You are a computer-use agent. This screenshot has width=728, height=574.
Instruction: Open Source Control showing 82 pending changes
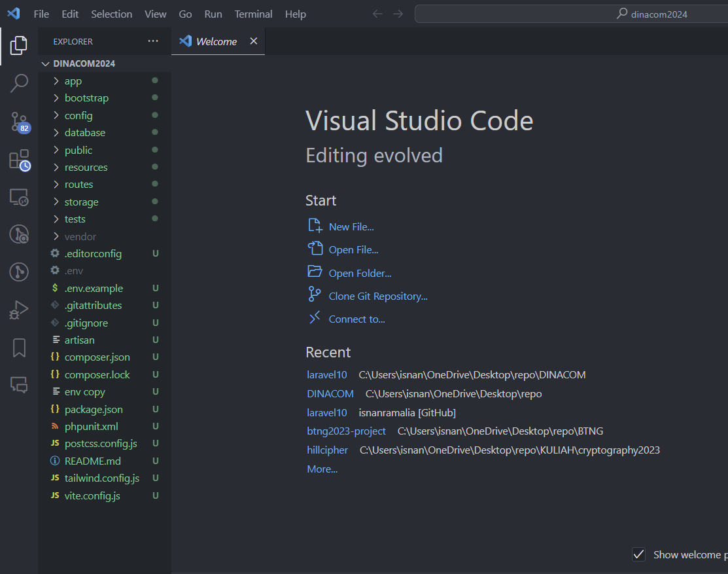19,120
